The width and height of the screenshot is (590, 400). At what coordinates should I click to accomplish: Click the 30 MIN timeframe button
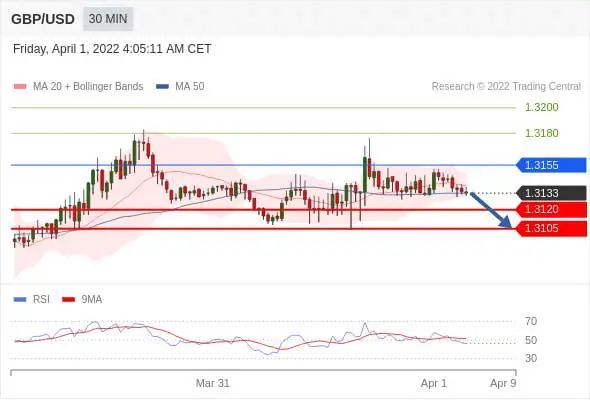(108, 19)
